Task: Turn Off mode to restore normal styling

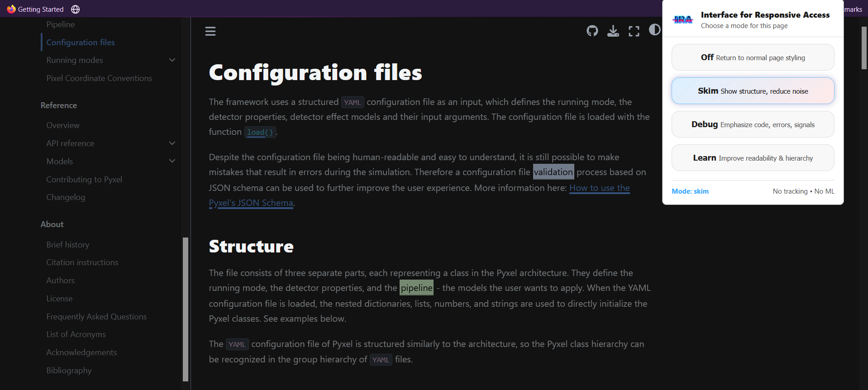Action: (x=753, y=57)
